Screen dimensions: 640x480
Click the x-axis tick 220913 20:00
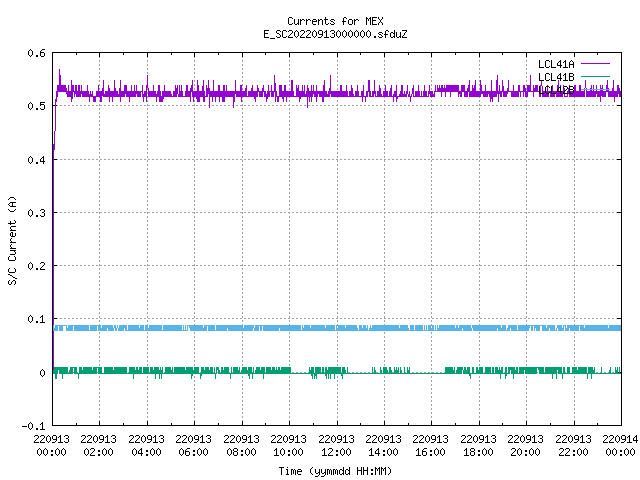[x=525, y=446]
